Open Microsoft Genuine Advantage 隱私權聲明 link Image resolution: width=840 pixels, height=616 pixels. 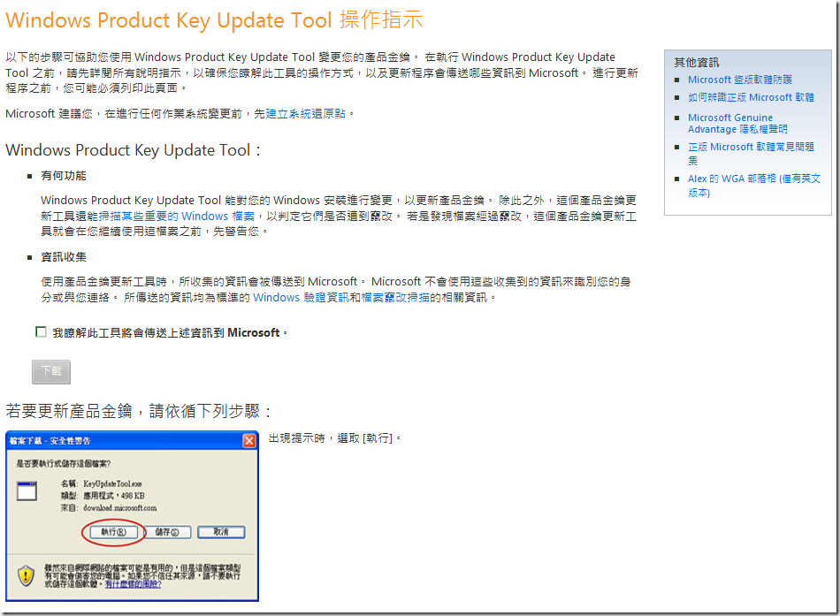(737, 123)
